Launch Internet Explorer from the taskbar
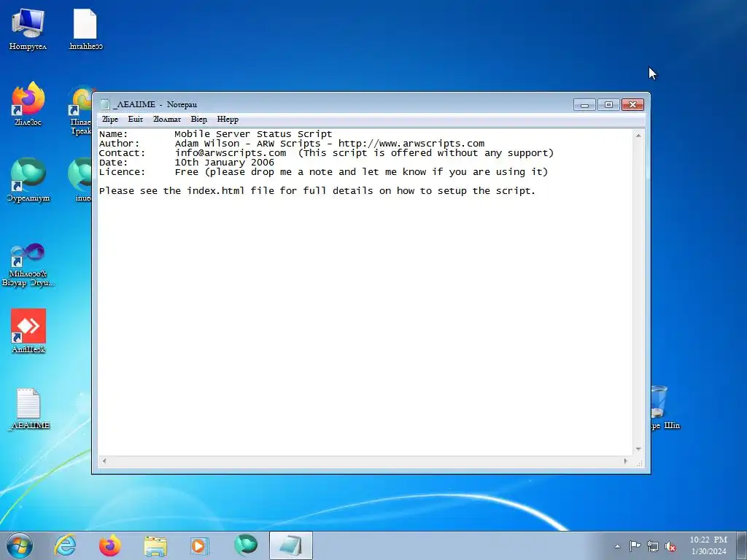 point(65,545)
